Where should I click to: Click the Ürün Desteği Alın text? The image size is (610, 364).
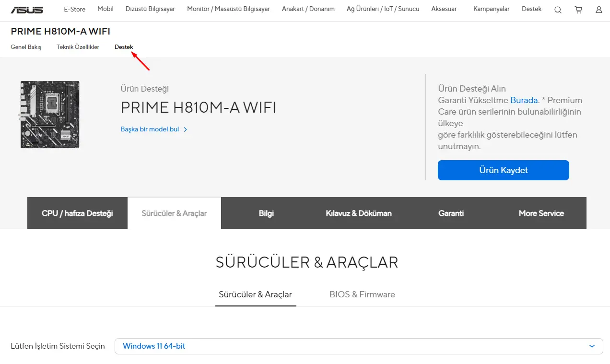tap(472, 89)
